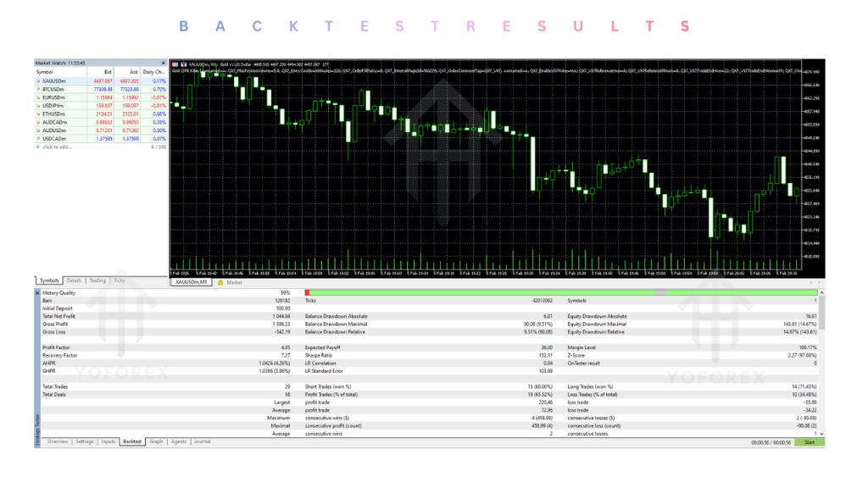
Task: Click the Initial Deposit value 500.00
Action: [283, 308]
